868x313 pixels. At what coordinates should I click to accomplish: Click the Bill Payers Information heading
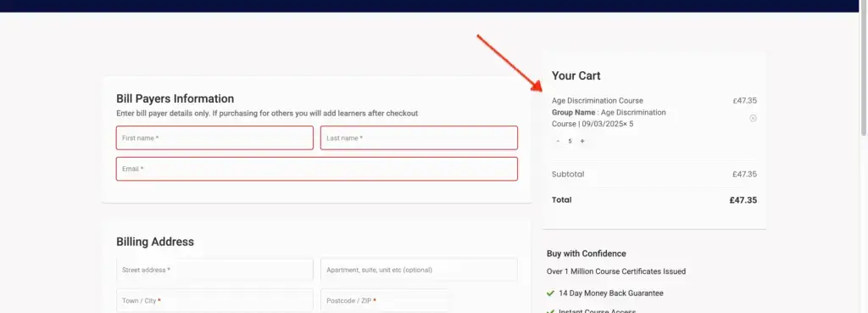pos(175,98)
